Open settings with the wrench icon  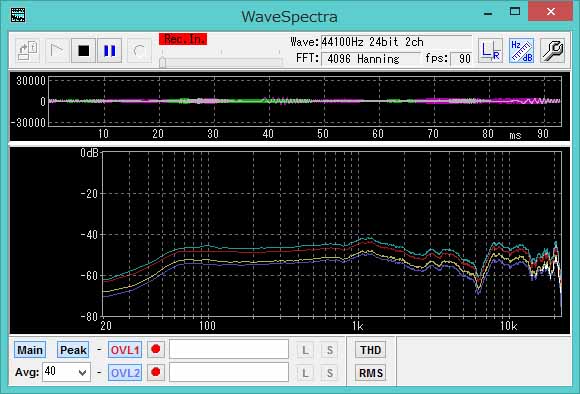[552, 50]
